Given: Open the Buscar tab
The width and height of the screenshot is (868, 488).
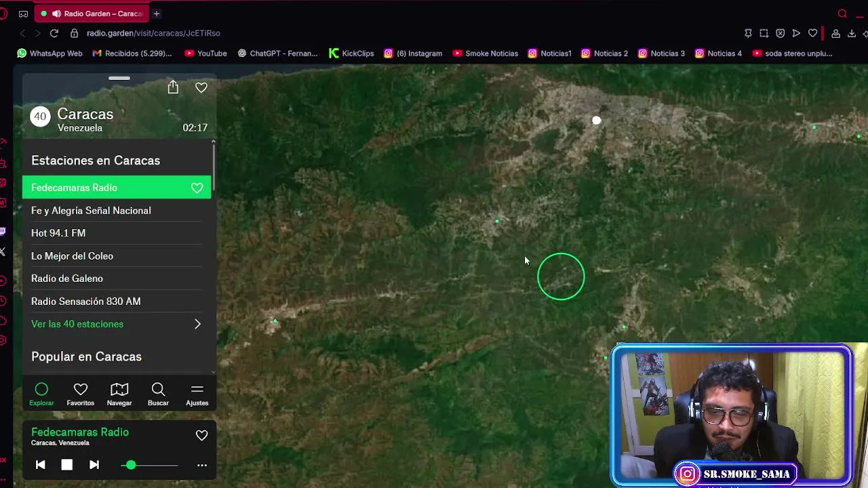Looking at the screenshot, I should [x=158, y=394].
